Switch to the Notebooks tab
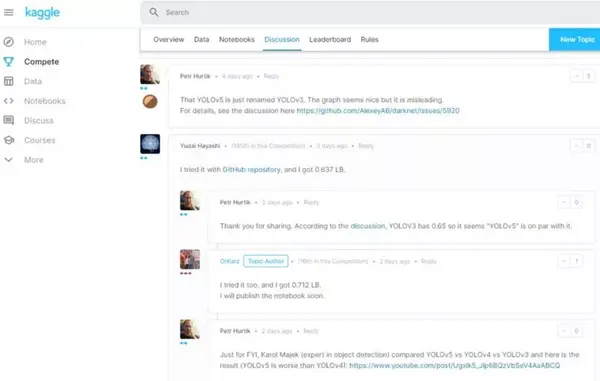Screen dimensions: 600x381 tap(236, 39)
